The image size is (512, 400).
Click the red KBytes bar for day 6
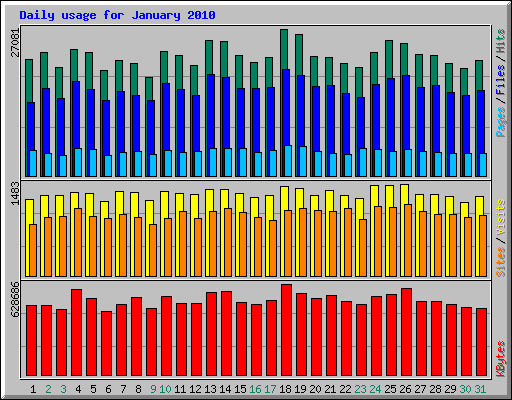106,343
